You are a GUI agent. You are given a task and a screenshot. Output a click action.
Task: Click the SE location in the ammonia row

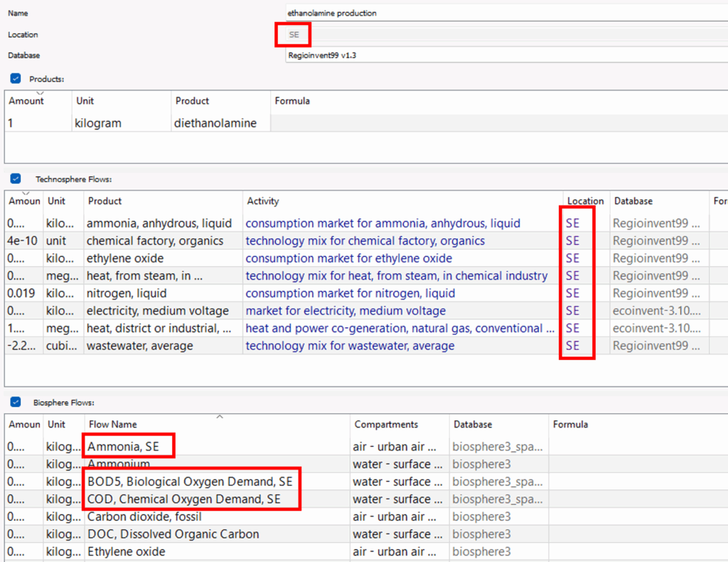[x=572, y=223]
